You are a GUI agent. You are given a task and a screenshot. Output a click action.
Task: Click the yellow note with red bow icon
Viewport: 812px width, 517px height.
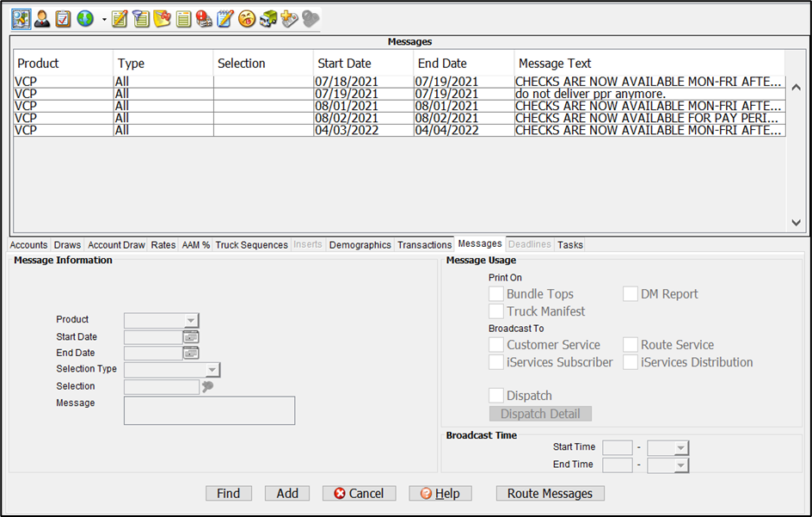coord(163,18)
